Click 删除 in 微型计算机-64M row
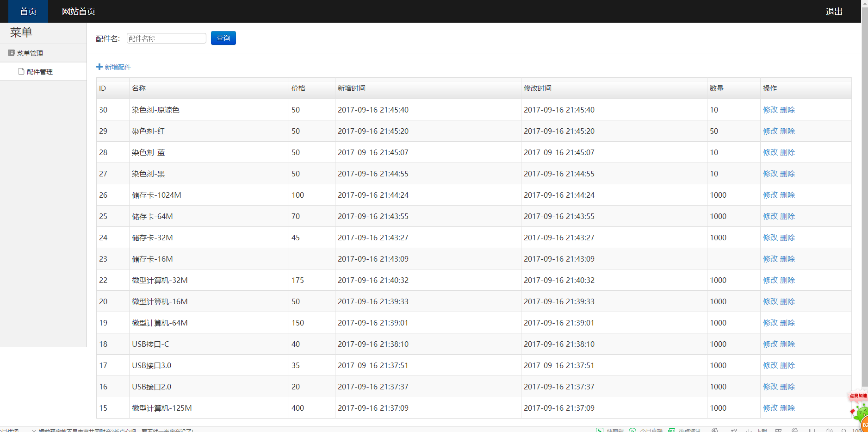Image resolution: width=868 pixels, height=432 pixels. point(787,323)
